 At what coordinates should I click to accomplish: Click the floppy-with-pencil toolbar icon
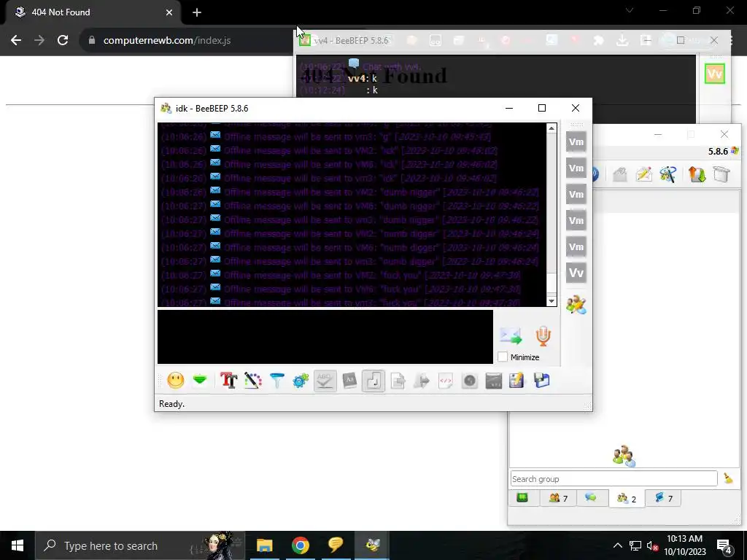(517, 381)
